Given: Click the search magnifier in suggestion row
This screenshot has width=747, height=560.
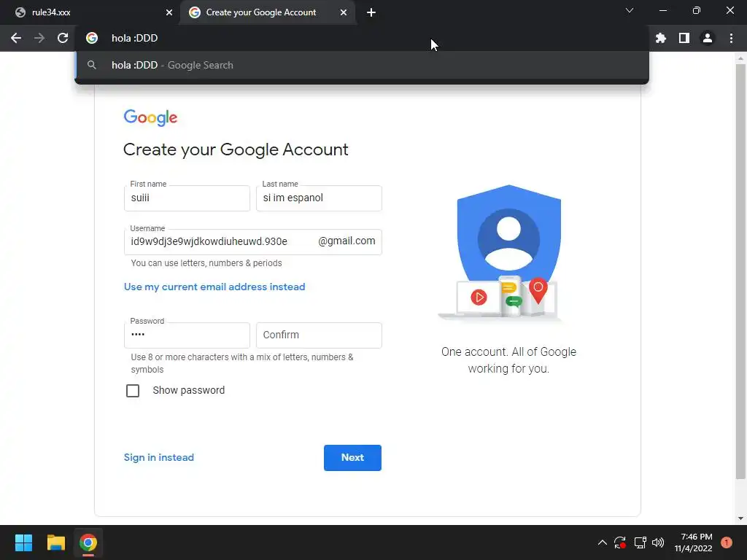Looking at the screenshot, I should pyautogui.click(x=92, y=65).
